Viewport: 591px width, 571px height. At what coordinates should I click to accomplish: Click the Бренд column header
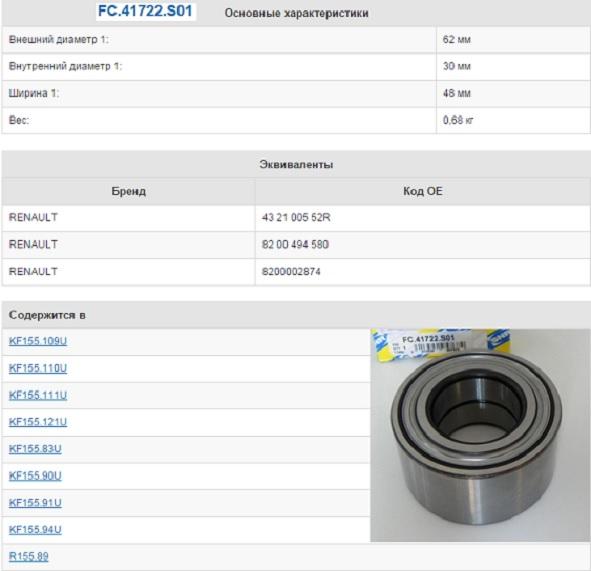(x=129, y=191)
